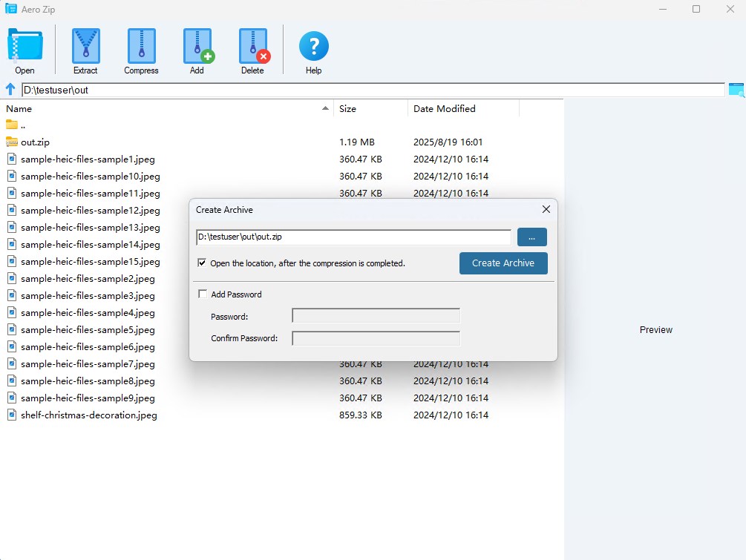This screenshot has width=746, height=560.
Task: Click the 2025/8/19 16:01 date value
Action: [448, 142]
